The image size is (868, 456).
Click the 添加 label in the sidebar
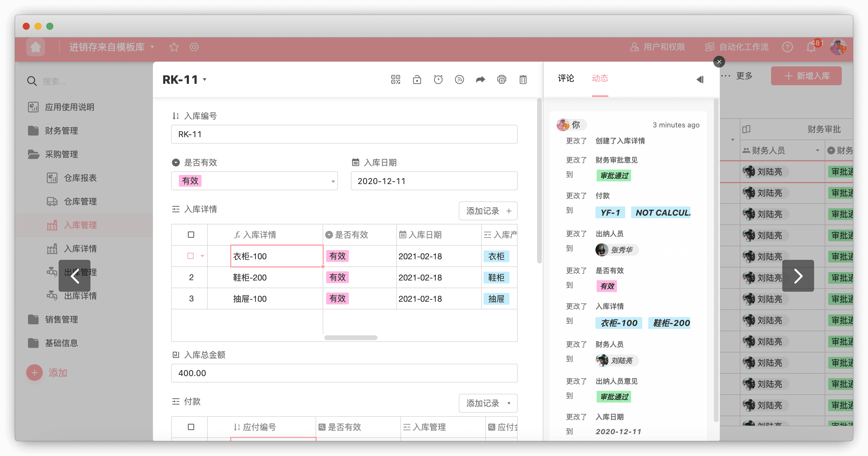point(58,373)
